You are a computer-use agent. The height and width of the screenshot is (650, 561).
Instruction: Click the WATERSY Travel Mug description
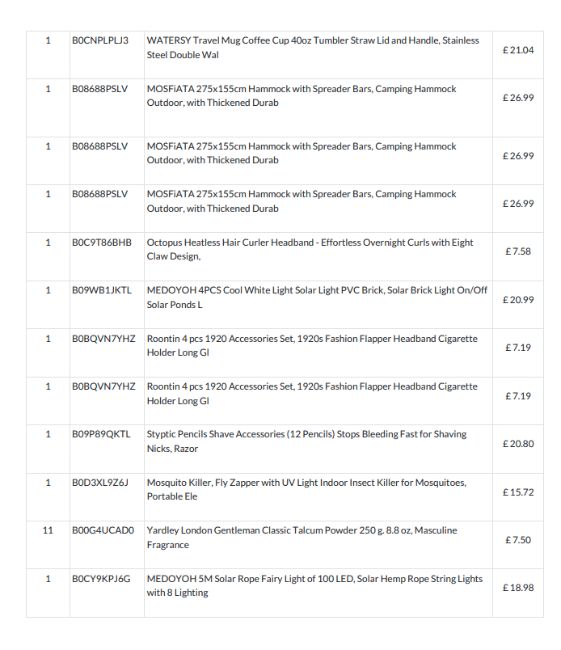pos(313,48)
